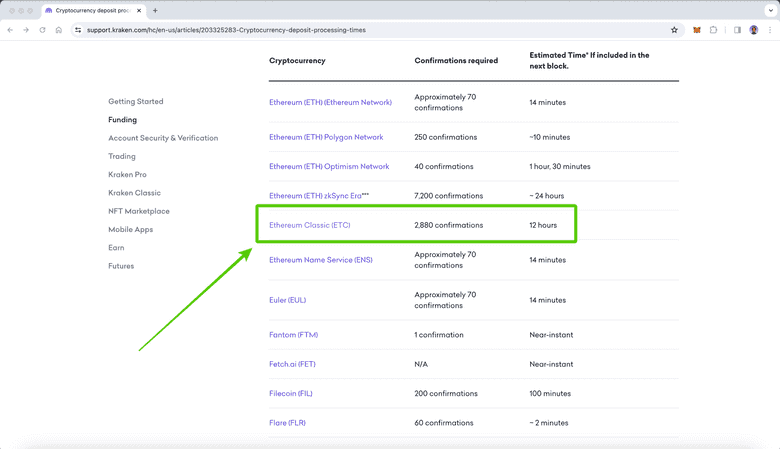Open the Chrome profile avatar
The image size is (780, 449).
(x=754, y=30)
